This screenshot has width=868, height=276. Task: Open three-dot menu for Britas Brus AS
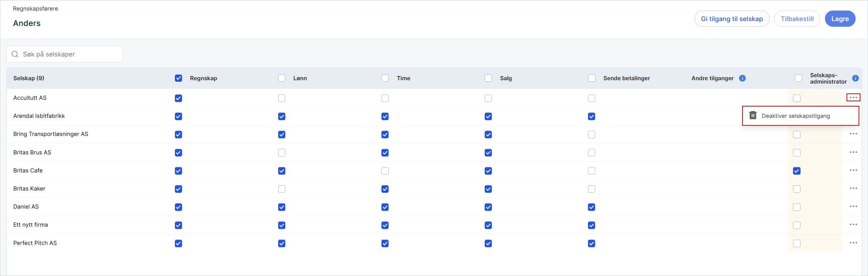click(x=853, y=152)
